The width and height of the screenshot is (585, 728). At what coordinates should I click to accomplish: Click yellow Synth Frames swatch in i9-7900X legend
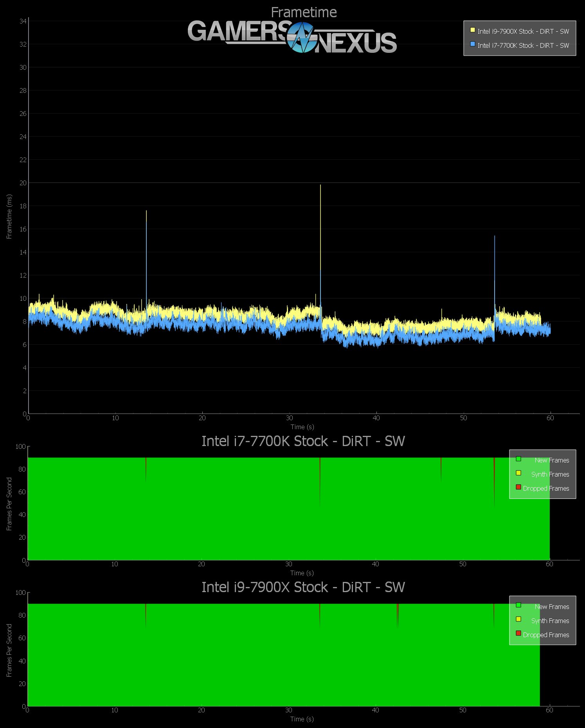coord(518,619)
